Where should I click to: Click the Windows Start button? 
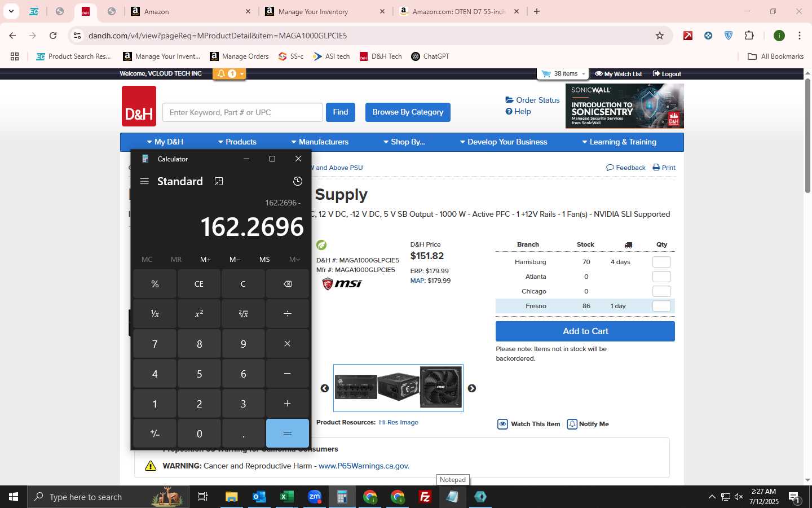pos(14,497)
